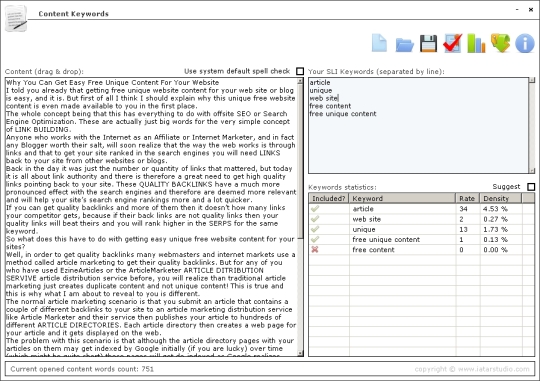Click the 'of LINK BUILDING.' line in content
Image resolution: width=540 pixels, height=381 pixels.
[39, 130]
